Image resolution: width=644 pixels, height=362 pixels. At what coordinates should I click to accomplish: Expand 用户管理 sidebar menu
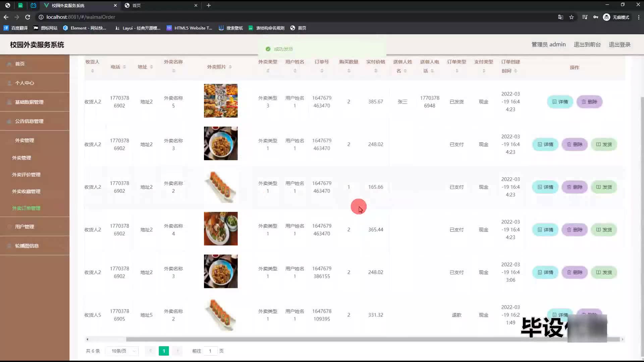coord(24,227)
